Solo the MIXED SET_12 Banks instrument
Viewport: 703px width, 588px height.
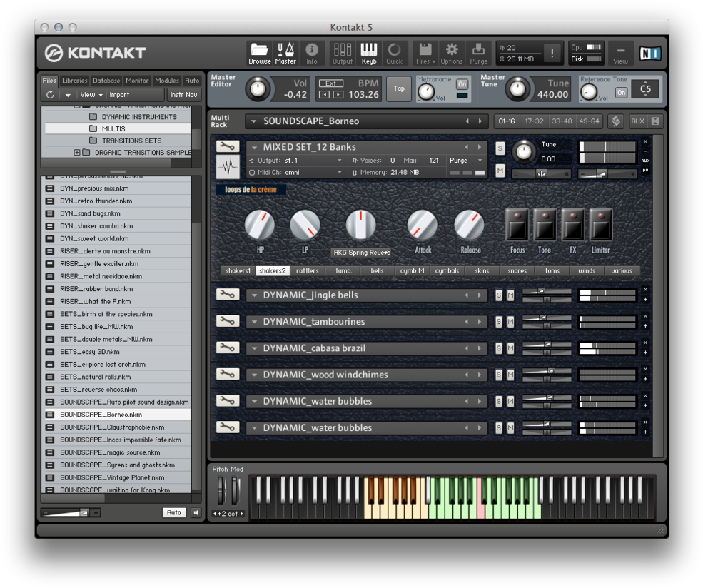(500, 148)
